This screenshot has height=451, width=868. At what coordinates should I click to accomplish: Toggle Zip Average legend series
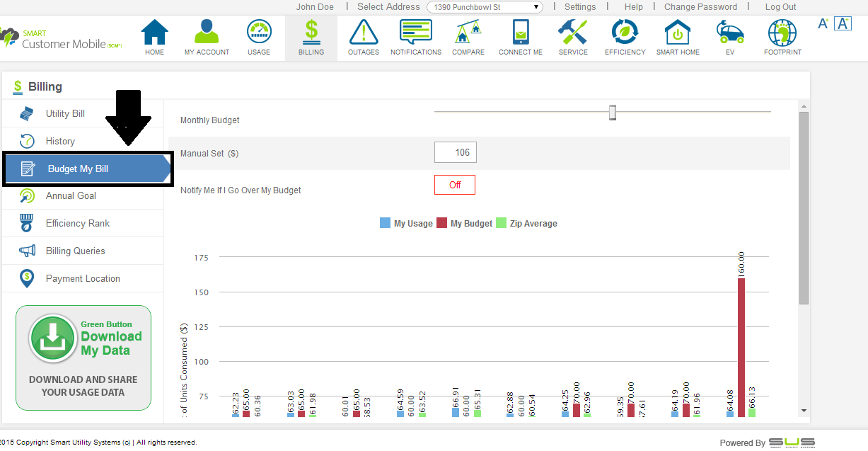click(x=527, y=223)
